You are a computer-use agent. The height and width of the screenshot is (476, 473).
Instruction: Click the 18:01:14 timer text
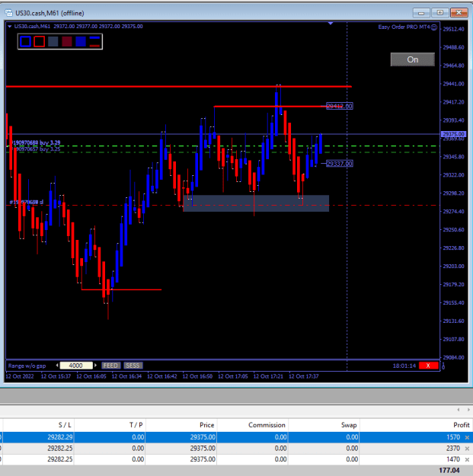(x=404, y=366)
